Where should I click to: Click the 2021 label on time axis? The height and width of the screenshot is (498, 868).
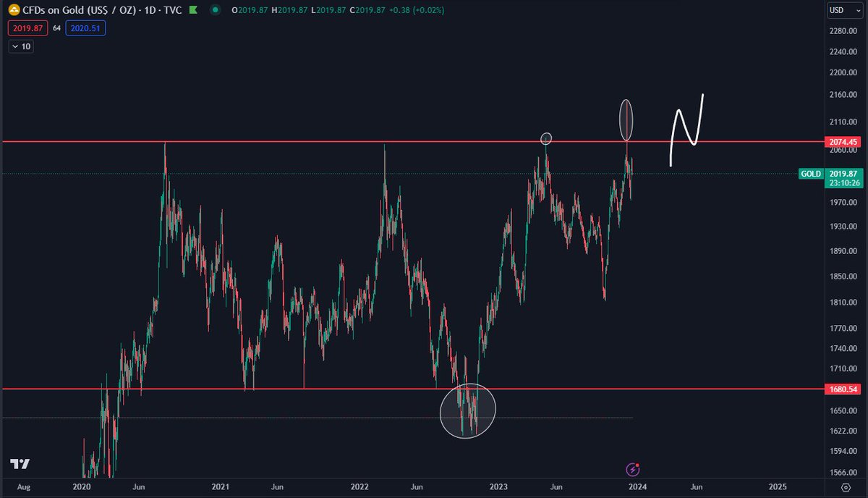point(221,486)
